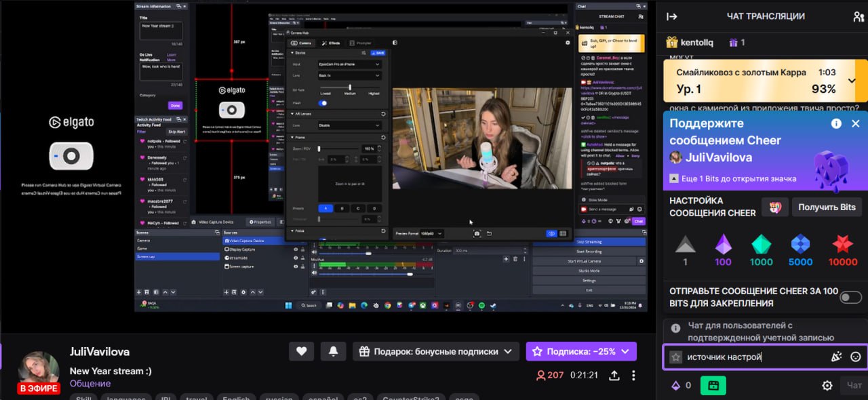Expand the Hype Train level banner
Image resolution: width=868 pixels, height=400 pixels.
click(852, 81)
